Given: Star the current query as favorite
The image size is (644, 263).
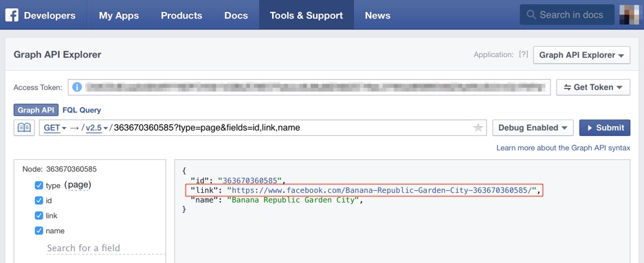Looking at the screenshot, I should 478,128.
